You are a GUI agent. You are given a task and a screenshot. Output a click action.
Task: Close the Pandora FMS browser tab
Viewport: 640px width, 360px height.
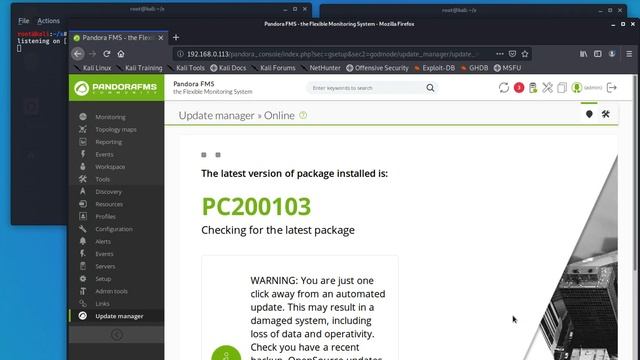(x=161, y=38)
